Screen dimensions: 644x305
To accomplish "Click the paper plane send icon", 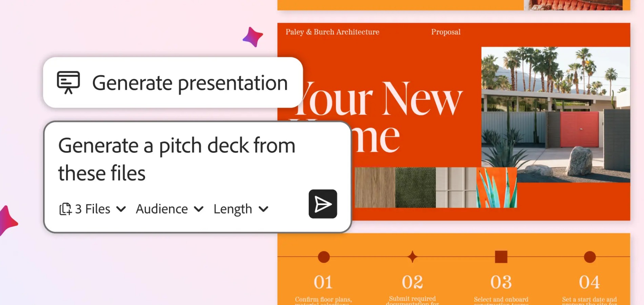I will tap(323, 204).
